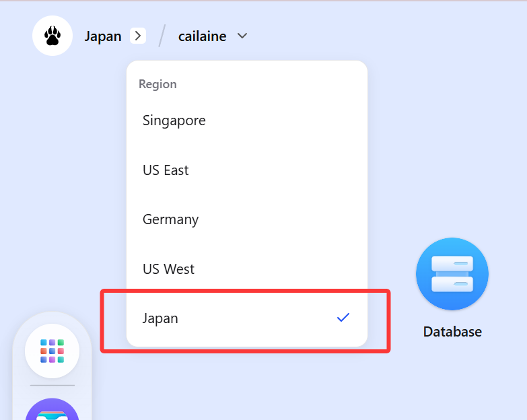Click the chevron arrow next to Japan
527x420 pixels.
point(138,36)
